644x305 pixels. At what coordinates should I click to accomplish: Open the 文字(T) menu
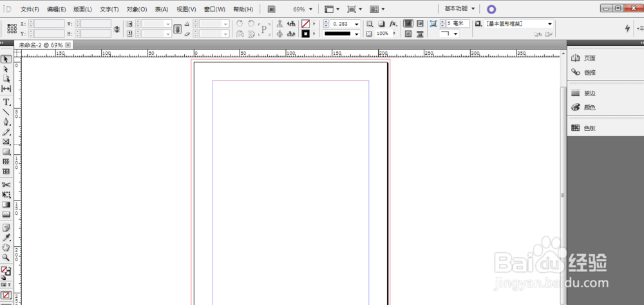(109, 9)
